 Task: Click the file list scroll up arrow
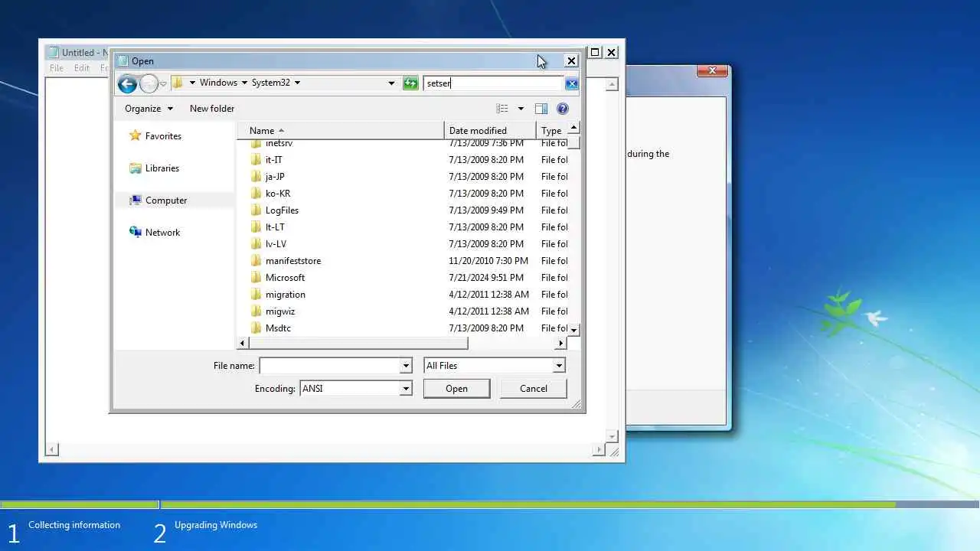coord(573,128)
